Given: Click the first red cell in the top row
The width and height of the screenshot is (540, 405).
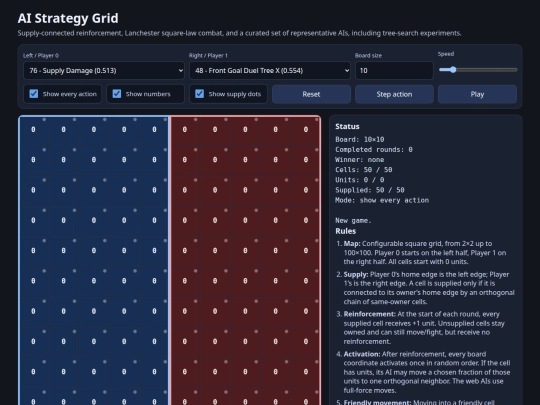Looking at the screenshot, I should point(185,130).
